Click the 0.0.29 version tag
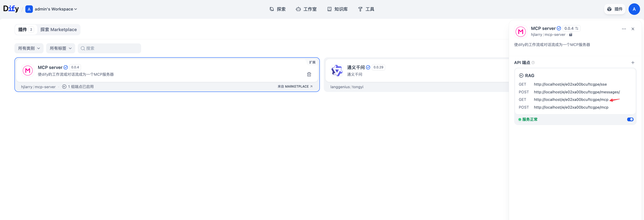Viewport: 644px width, 220px height. [378, 67]
